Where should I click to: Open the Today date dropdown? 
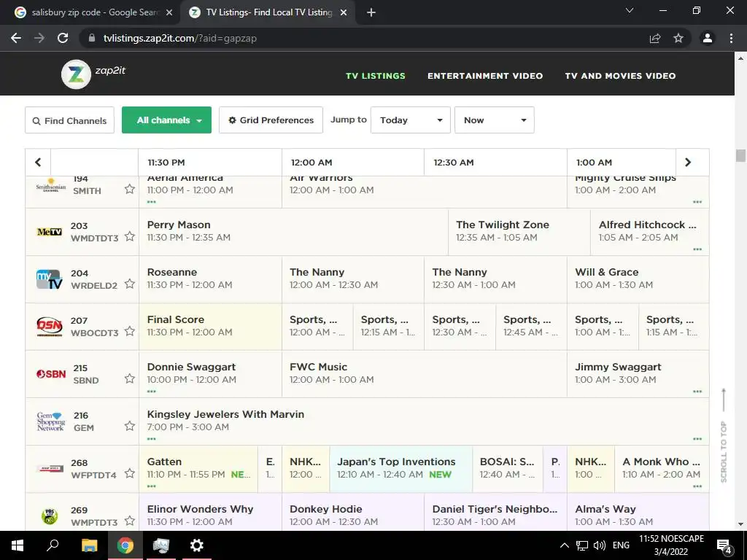[411, 120]
